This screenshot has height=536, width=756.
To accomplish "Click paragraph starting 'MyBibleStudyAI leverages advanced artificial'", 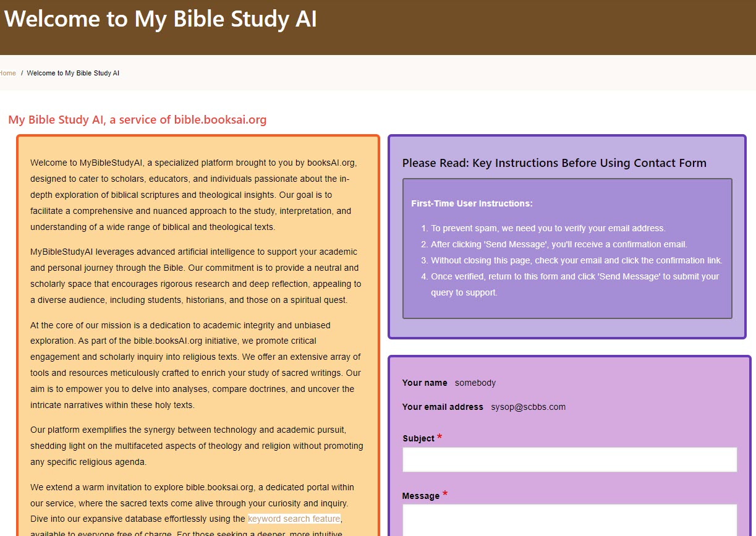I will (196, 276).
